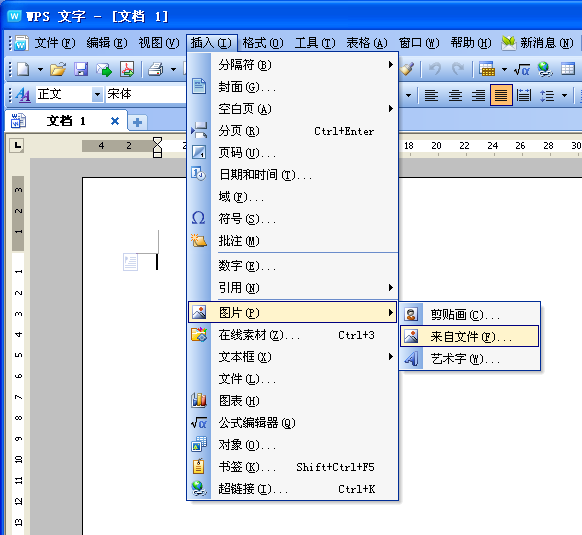Click the formula editor icon in toolbar
The image size is (582, 535).
coord(521,69)
